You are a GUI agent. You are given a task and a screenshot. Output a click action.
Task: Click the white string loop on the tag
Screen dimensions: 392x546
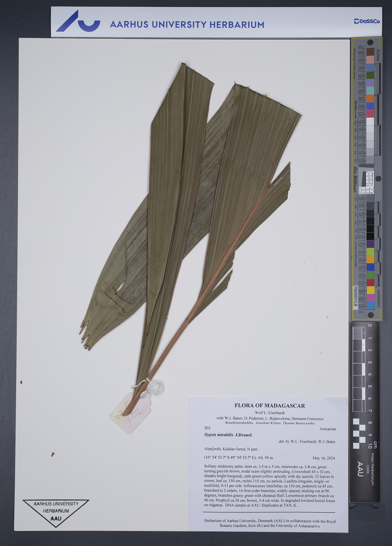point(155,387)
